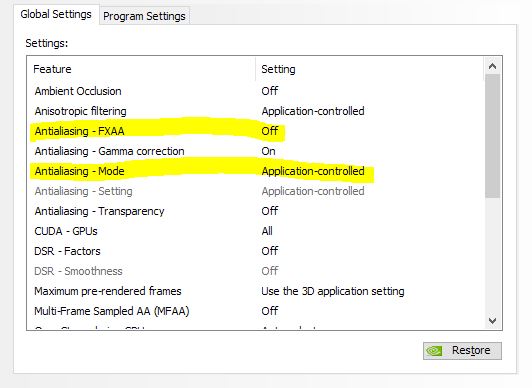Screen dimensions: 532x388
Task: Open the FXAA Off setting value
Action: click(x=270, y=131)
